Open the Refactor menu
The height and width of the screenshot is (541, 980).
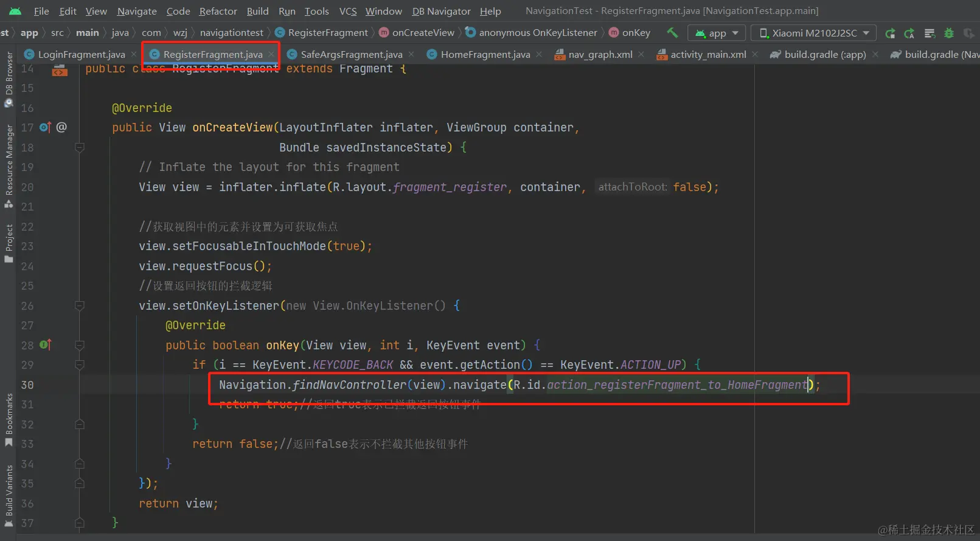218,12
